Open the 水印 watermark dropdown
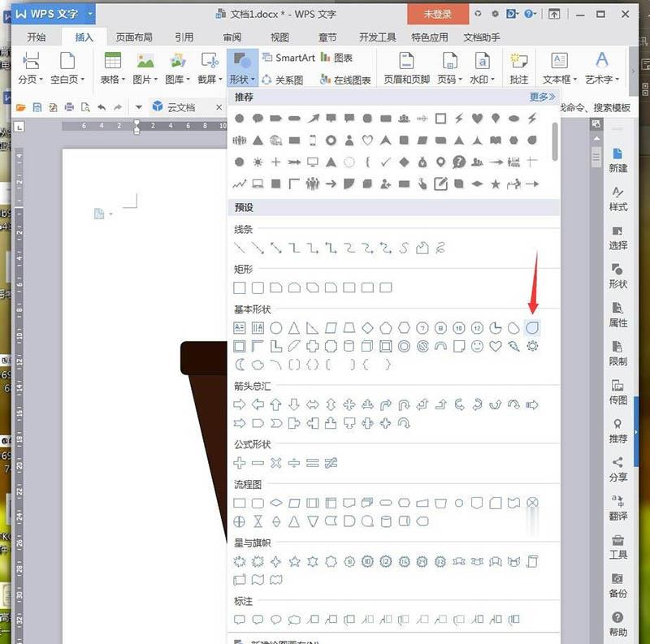The image size is (650, 644). click(x=482, y=68)
